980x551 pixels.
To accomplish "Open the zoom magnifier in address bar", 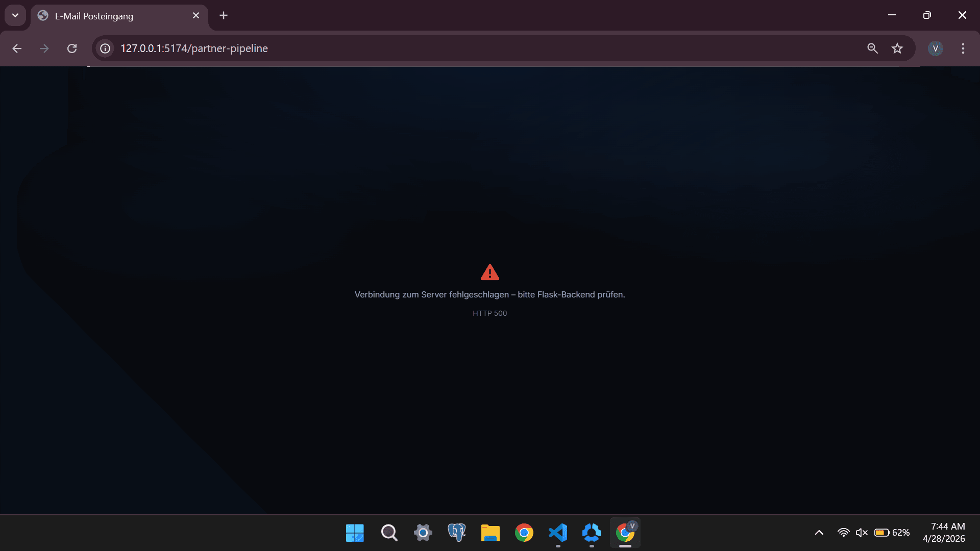I will [x=872, y=48].
